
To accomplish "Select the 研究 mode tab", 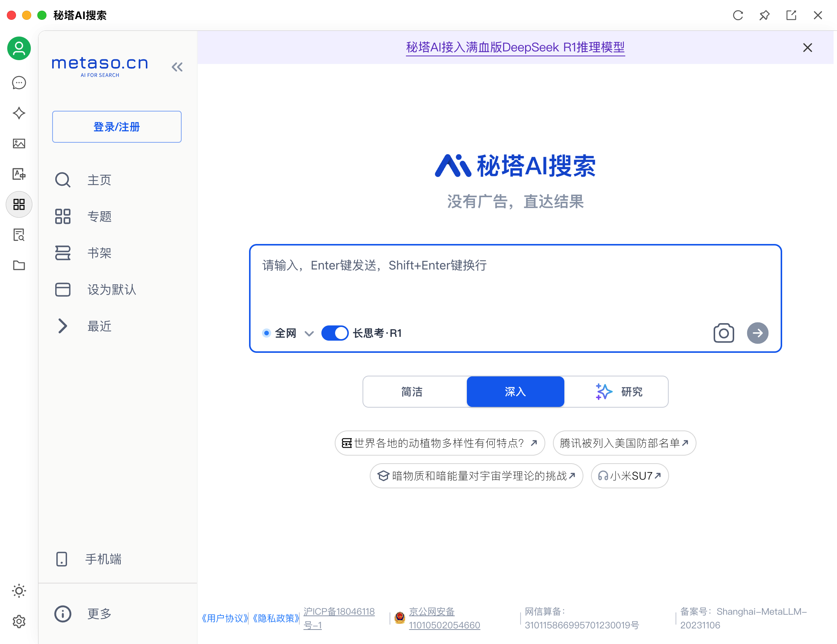I will click(616, 392).
